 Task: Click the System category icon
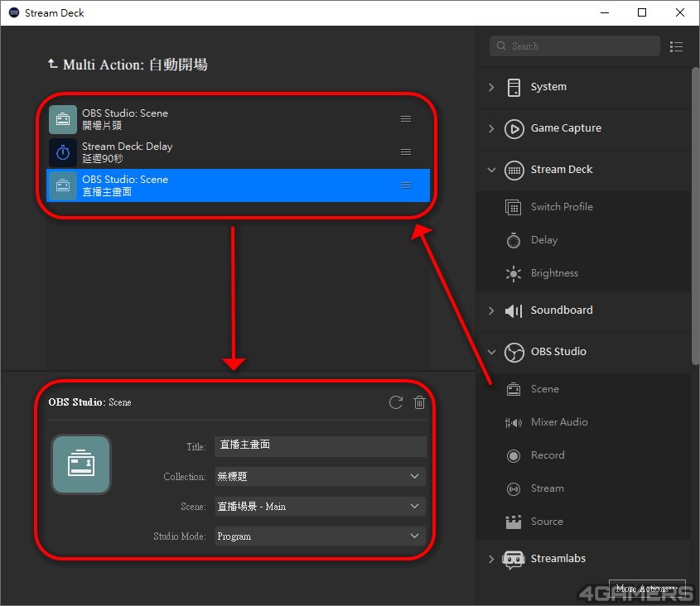point(514,87)
